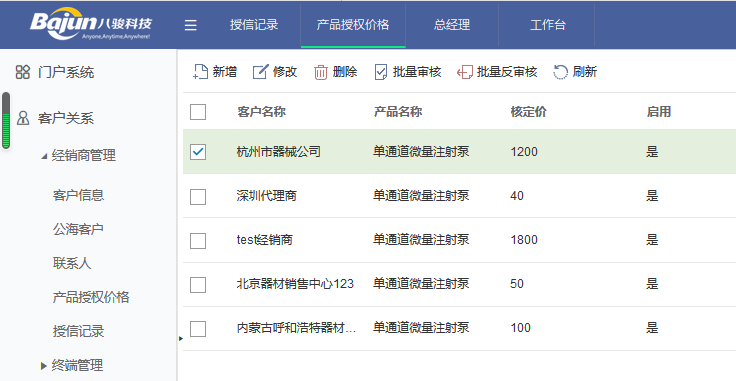Open 公海客户 in the sidebar
This screenshot has height=381, width=736.
coord(78,229)
